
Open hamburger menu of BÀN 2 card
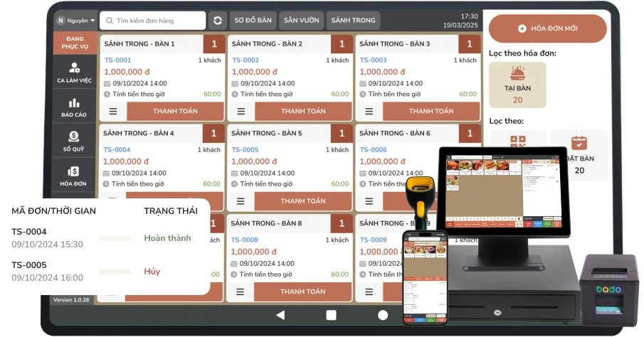[241, 111]
